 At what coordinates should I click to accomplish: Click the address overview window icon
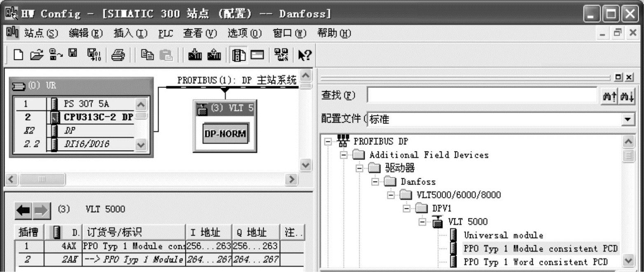click(257, 55)
